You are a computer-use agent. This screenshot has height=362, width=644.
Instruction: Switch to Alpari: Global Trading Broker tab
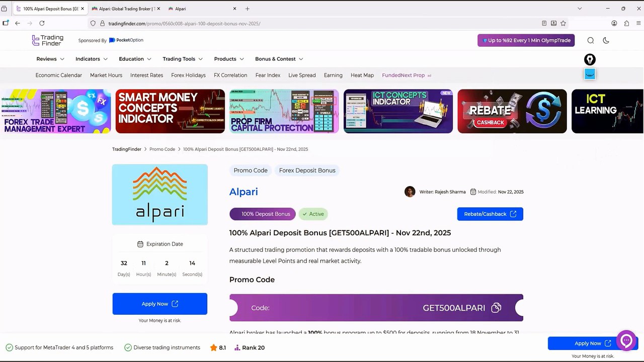(126, 9)
